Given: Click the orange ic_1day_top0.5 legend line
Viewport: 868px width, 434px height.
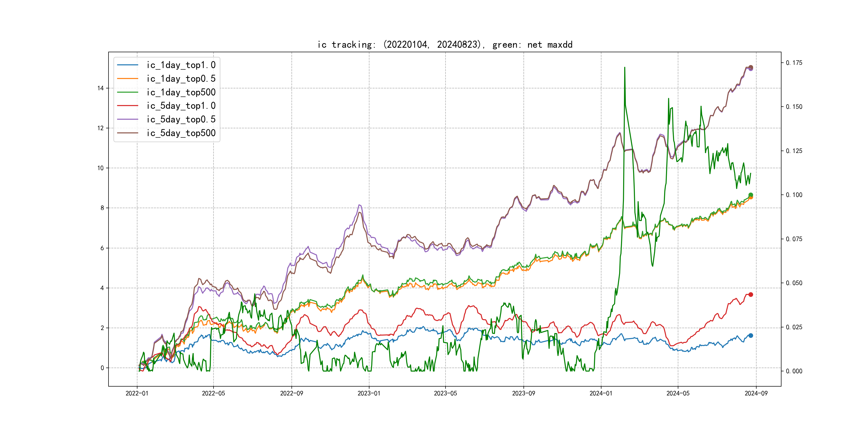Looking at the screenshot, I should click(127, 78).
